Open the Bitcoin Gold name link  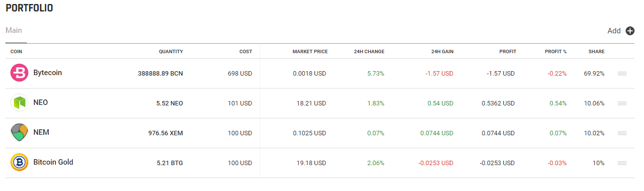[x=53, y=162]
